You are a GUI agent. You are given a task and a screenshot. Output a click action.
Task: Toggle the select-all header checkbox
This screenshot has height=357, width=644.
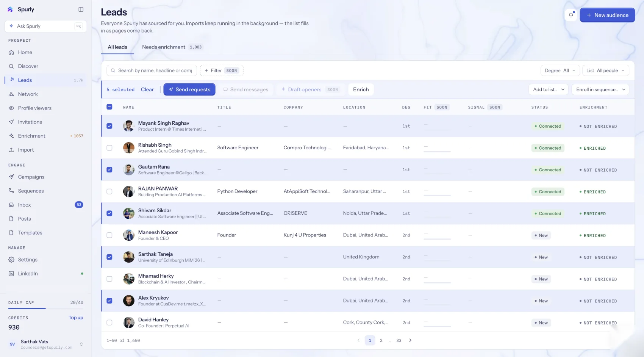tap(109, 107)
